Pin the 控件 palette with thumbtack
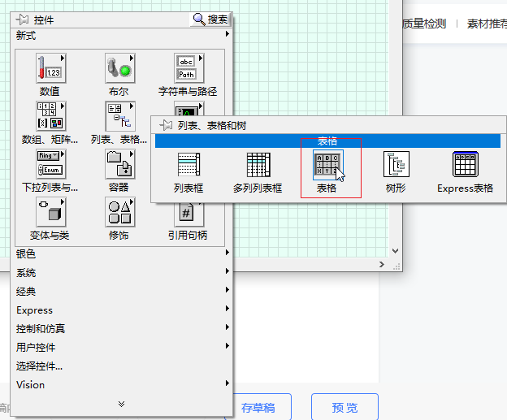The image size is (507, 420). 22,19
